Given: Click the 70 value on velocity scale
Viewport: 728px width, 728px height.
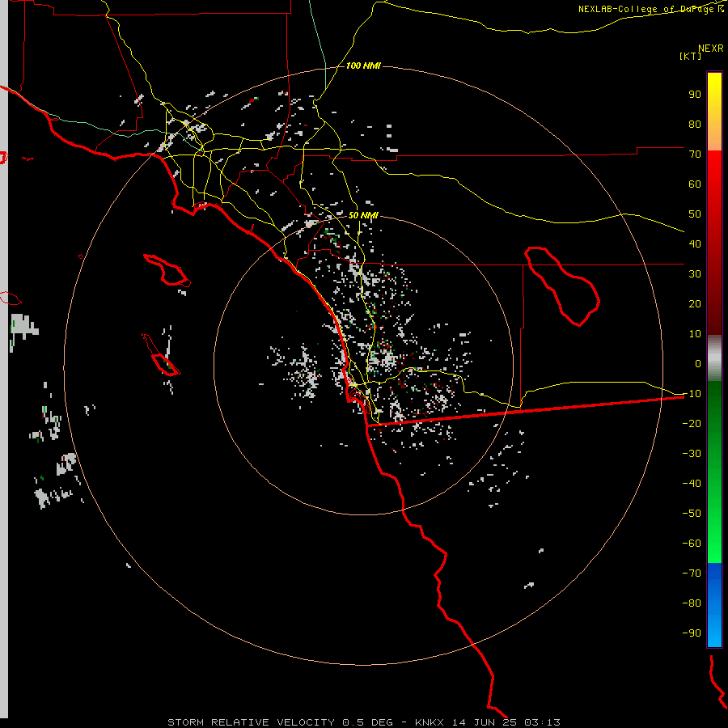Looking at the screenshot, I should [x=695, y=154].
